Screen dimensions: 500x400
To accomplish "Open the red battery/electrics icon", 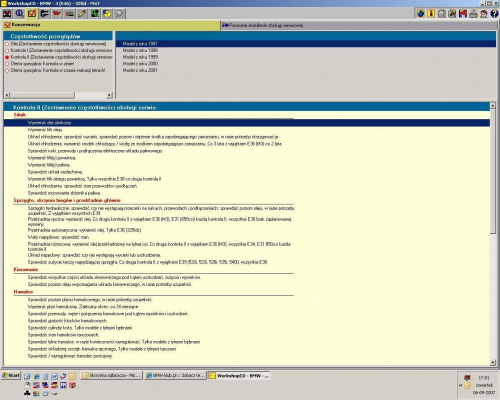I will point(70,14).
